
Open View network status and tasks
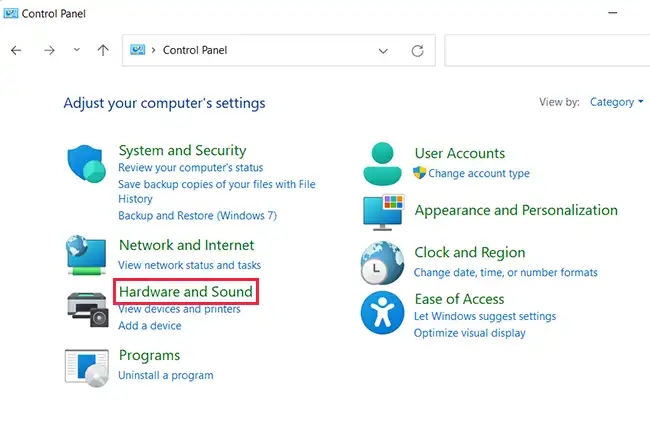[189, 265]
